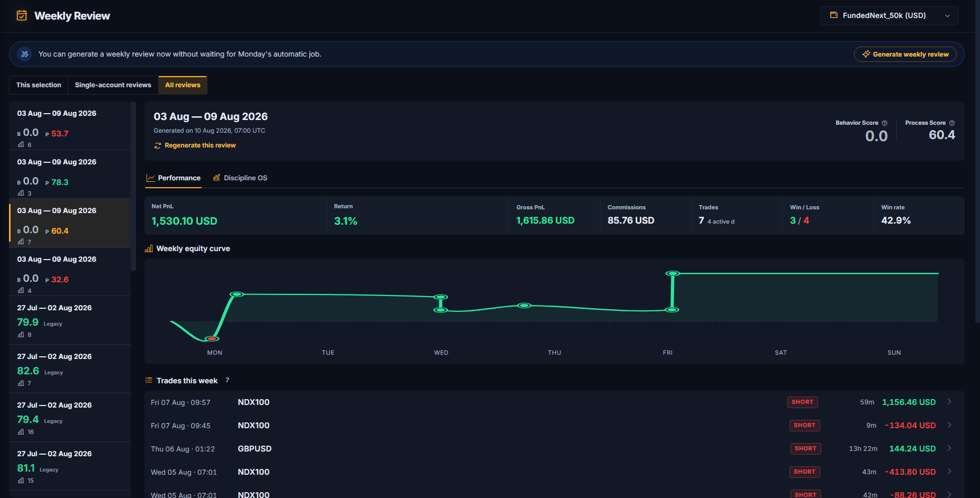
Task: Click Weekly equity curve bar icon
Action: (149, 248)
